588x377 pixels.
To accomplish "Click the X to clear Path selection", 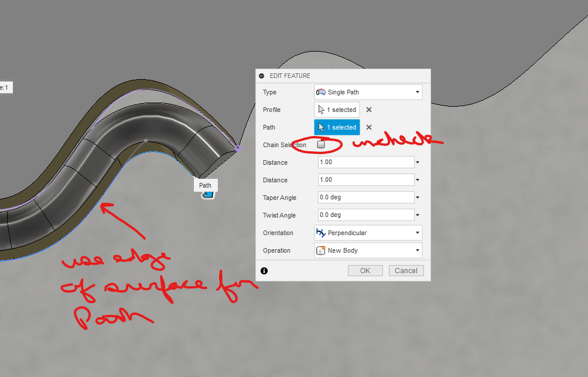I will [x=367, y=127].
